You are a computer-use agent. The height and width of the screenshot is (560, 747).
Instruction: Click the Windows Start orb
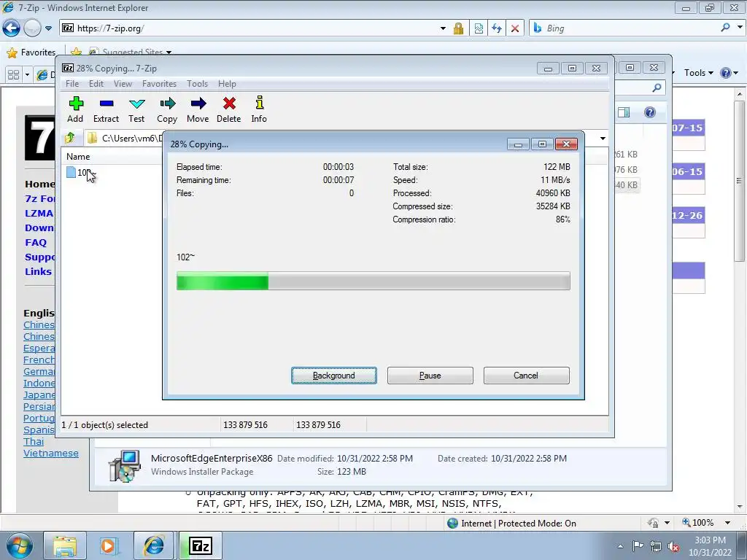pyautogui.click(x=20, y=545)
